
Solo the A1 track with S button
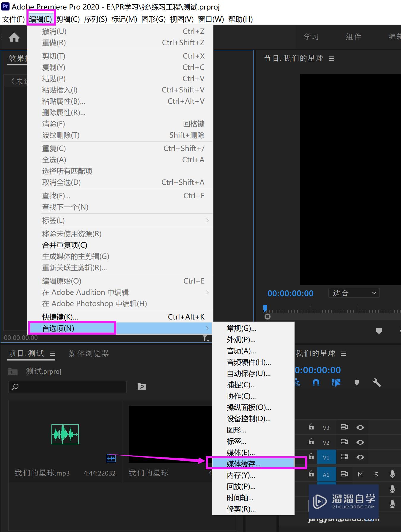(376, 474)
